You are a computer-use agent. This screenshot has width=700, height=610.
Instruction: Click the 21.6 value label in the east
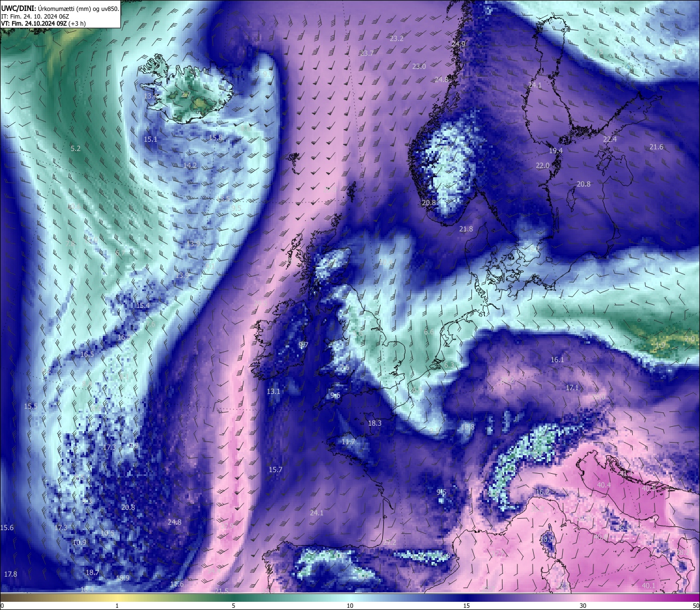pos(656,147)
